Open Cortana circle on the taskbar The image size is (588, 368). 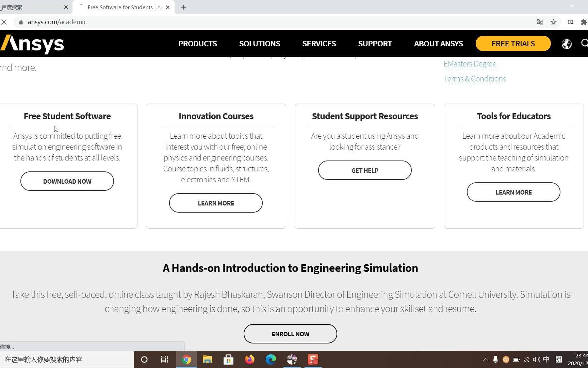(x=144, y=359)
